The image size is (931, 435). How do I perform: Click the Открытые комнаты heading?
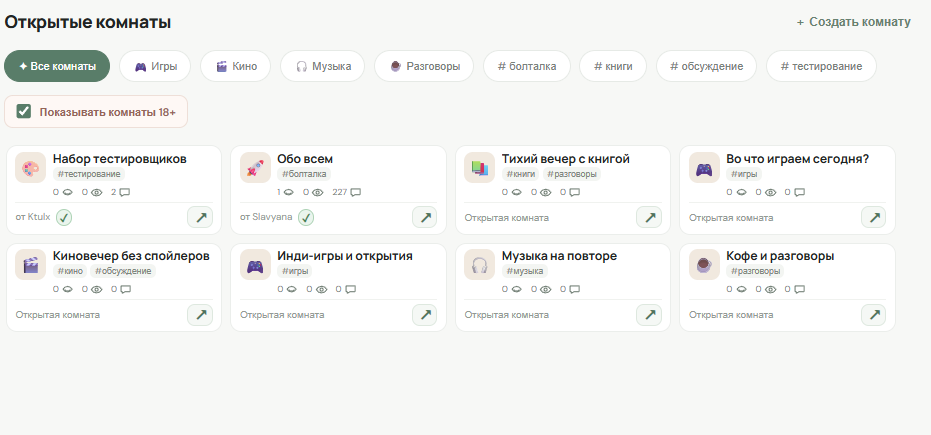[88, 23]
